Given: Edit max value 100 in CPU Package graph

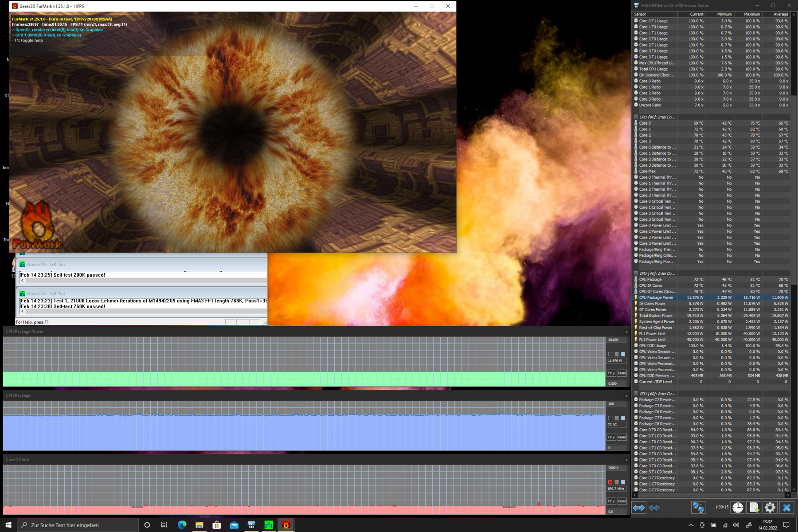Looking at the screenshot, I should coord(617,404).
